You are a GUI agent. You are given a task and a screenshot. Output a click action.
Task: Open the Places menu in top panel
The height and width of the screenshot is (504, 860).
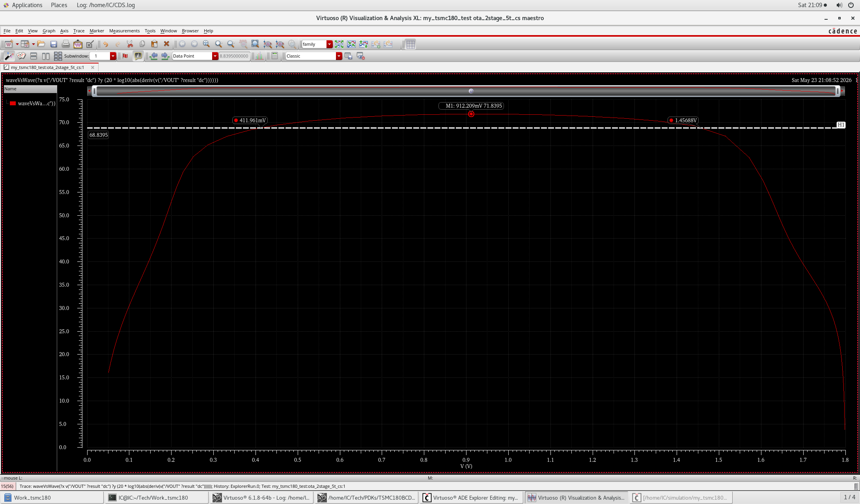(x=59, y=5)
